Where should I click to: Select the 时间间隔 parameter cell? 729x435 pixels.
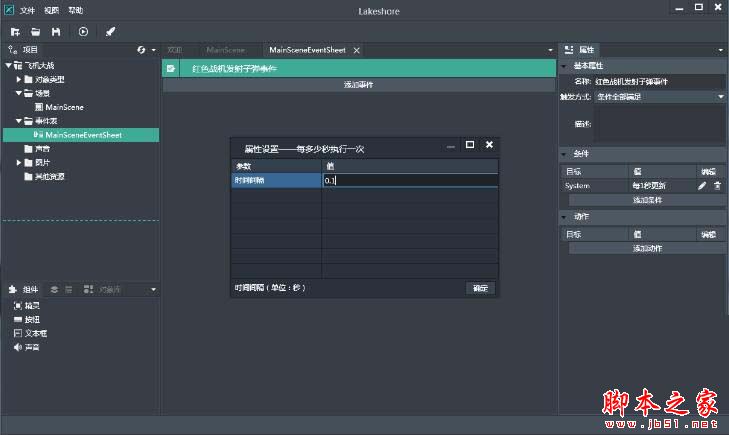coord(276,180)
